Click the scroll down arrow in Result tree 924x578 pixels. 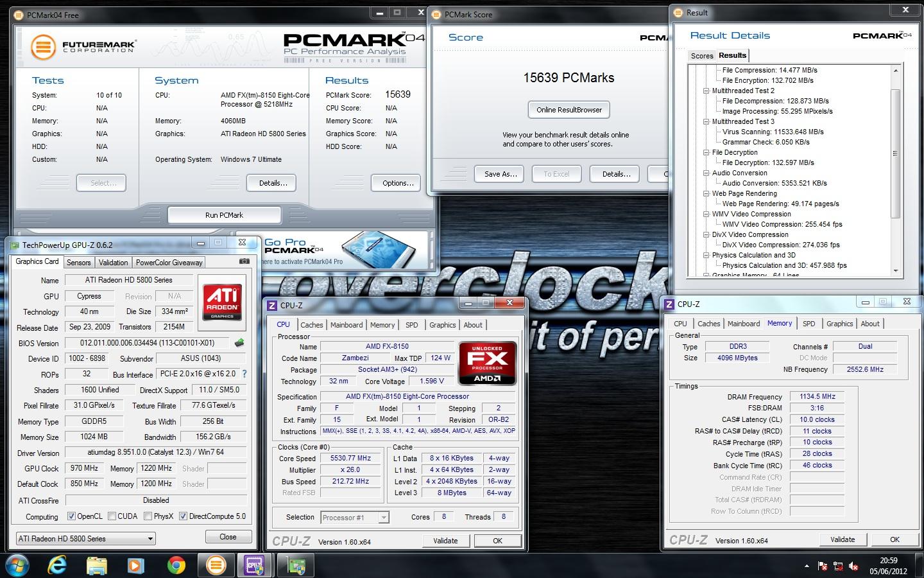pyautogui.click(x=895, y=271)
